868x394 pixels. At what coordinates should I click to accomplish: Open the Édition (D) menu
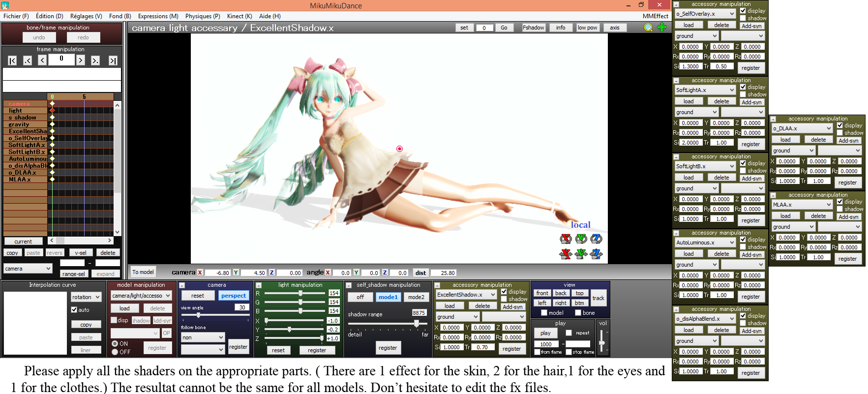click(49, 16)
